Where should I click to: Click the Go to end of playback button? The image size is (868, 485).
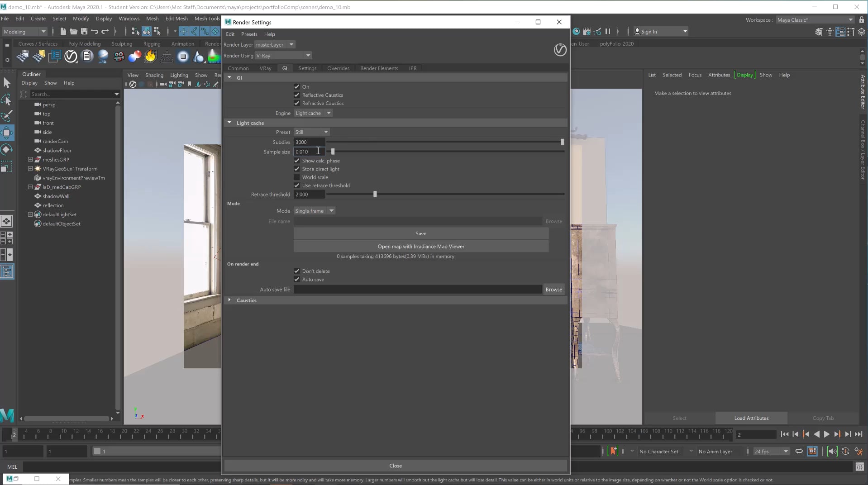(x=858, y=434)
